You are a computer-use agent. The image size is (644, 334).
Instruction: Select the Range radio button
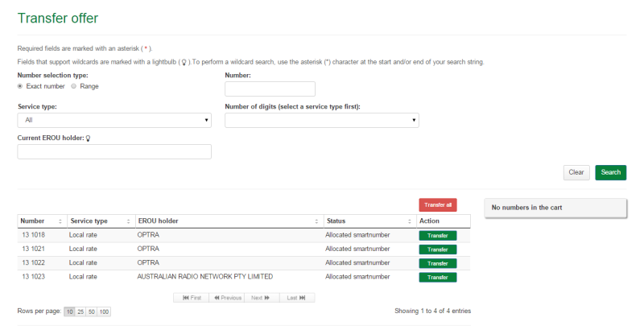74,86
